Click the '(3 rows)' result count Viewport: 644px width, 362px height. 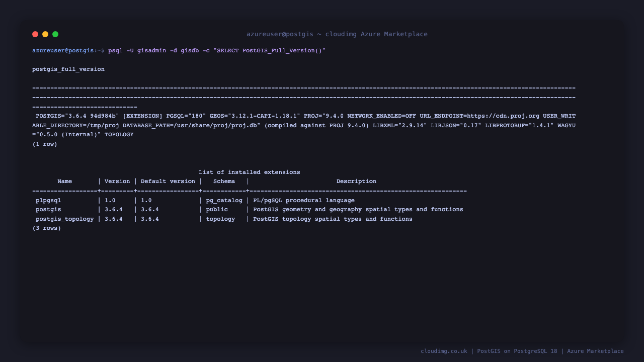[47, 228]
